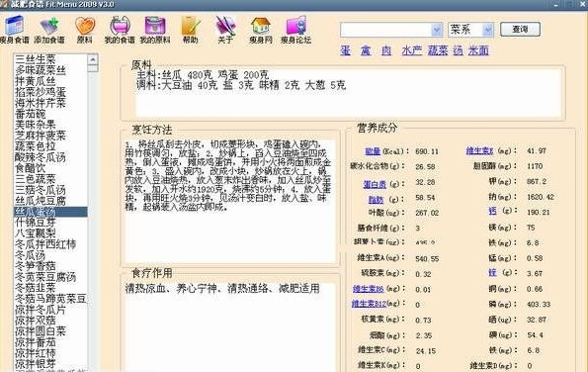Select 凉拌红柿 in the recipe list

50,353
